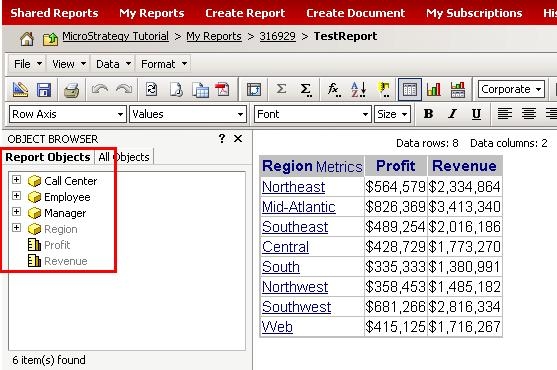557x370 pixels.
Task: Insert new metric with fx icon
Action: click(x=334, y=89)
